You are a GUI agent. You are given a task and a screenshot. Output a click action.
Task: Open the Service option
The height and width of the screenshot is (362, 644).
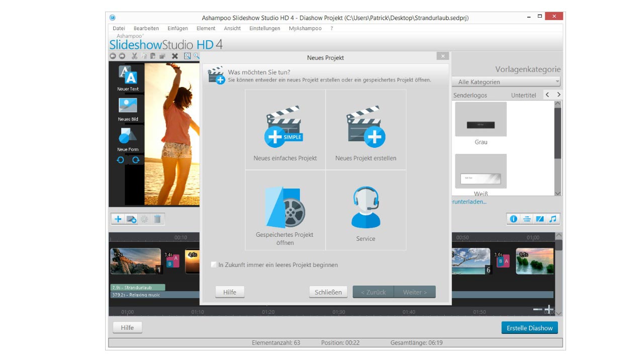click(x=366, y=210)
